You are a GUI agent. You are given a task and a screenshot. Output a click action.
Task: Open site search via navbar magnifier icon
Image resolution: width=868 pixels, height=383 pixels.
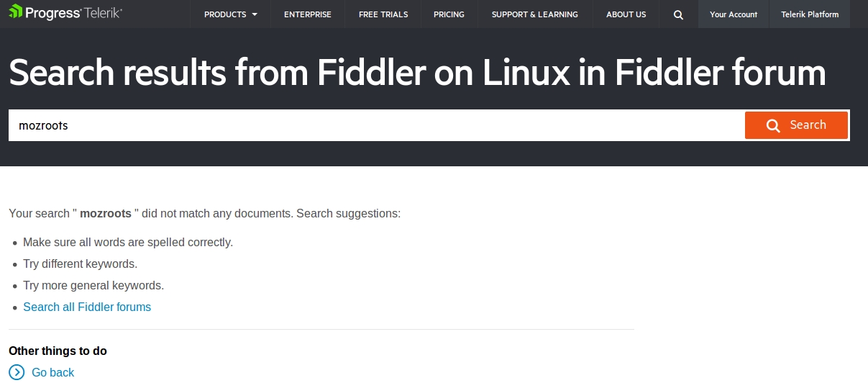678,14
